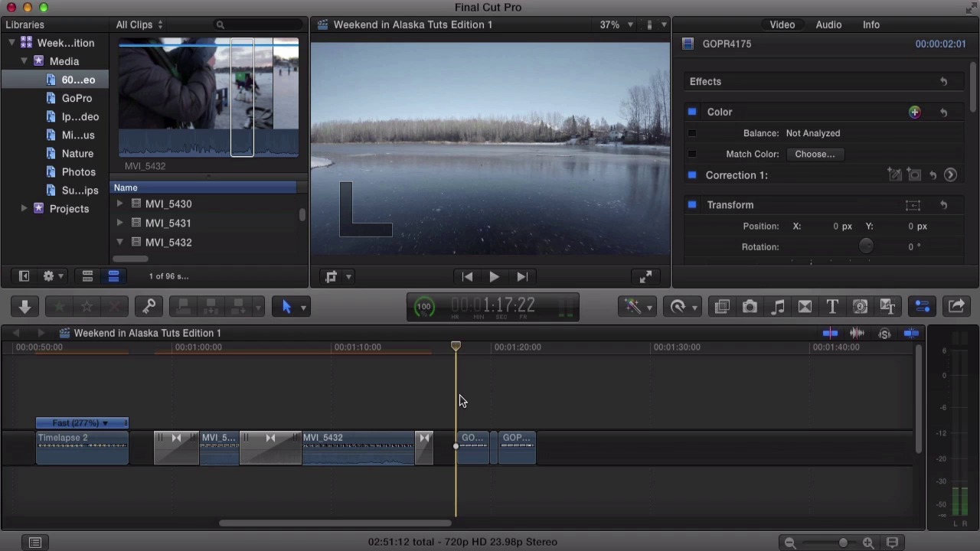Open the Keyword Editor key icon
980x551 pixels.
click(149, 307)
